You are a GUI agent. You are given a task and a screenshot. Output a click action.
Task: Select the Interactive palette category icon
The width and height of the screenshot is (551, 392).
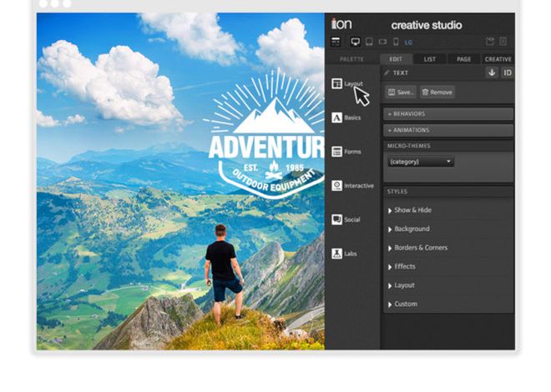(336, 186)
